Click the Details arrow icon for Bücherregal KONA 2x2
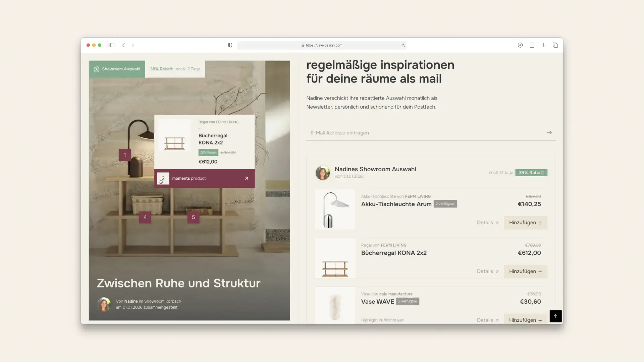The image size is (644, 362). [x=497, y=271]
